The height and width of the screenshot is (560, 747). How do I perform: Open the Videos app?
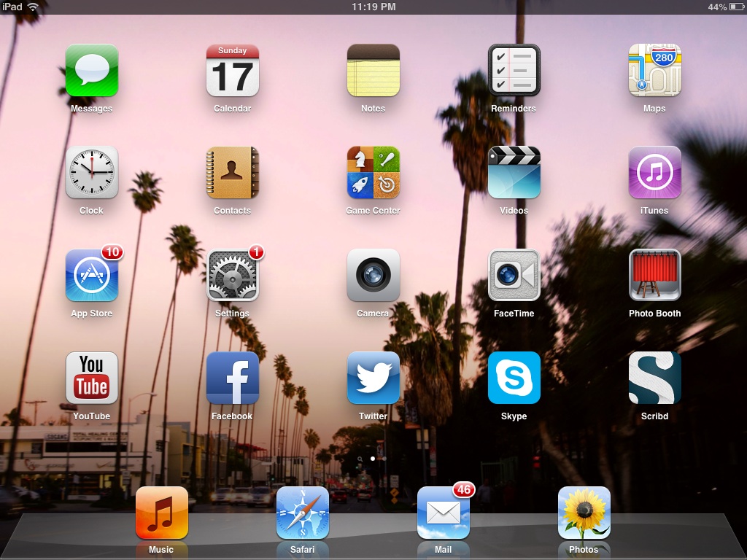514,173
